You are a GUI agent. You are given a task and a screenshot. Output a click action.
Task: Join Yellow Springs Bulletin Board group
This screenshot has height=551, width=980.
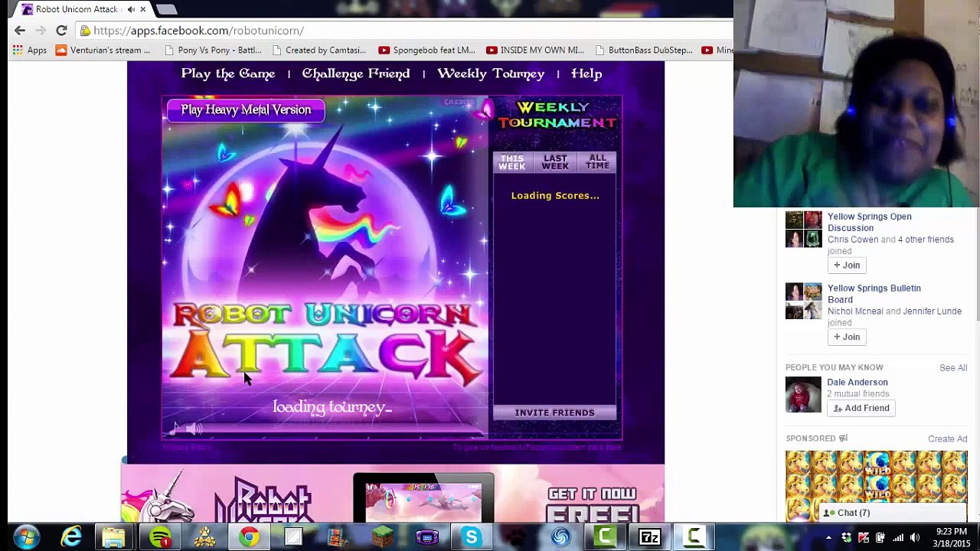[x=846, y=337]
